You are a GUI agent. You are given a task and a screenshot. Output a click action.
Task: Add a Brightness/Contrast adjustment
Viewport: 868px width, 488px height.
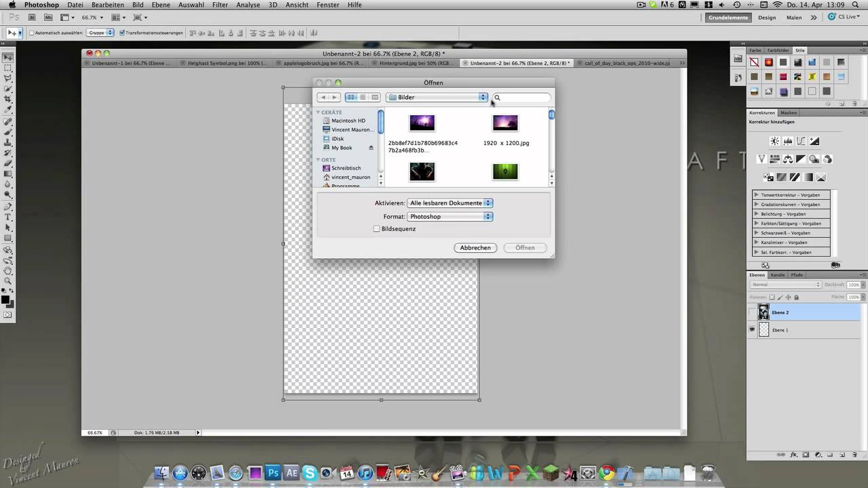pos(774,141)
